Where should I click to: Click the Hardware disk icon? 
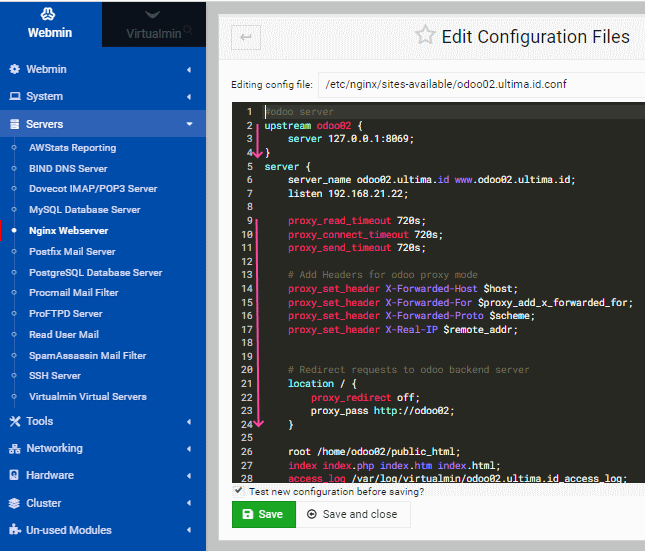14,475
